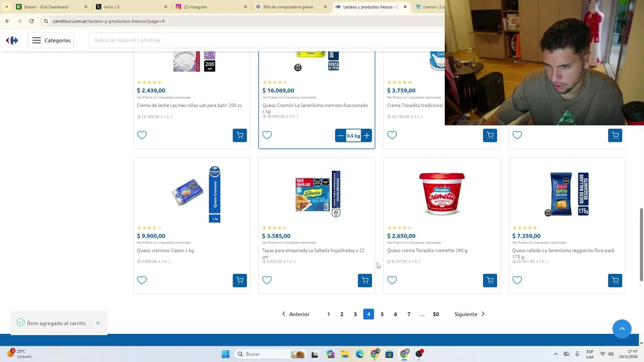The image size is (644, 362).
Task: Show hidden system tray icons
Action: click(x=555, y=354)
